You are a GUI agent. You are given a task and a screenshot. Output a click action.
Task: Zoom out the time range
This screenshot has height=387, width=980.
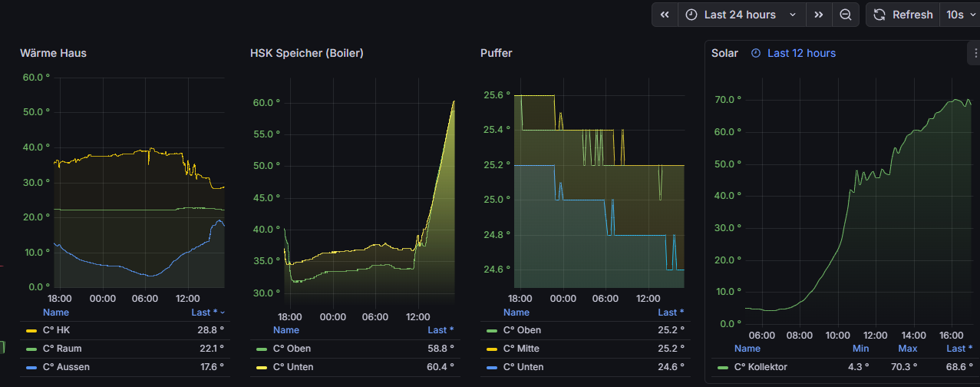coord(845,15)
